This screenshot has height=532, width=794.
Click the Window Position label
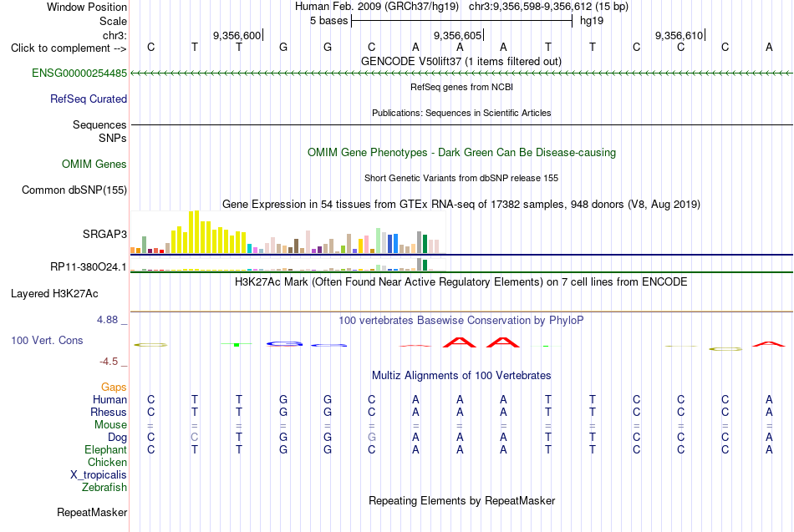87,7
